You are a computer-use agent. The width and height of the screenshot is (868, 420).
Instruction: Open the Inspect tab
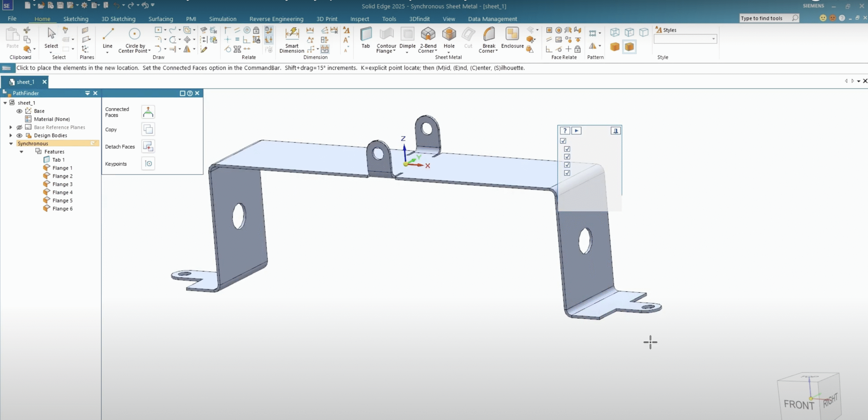point(359,19)
